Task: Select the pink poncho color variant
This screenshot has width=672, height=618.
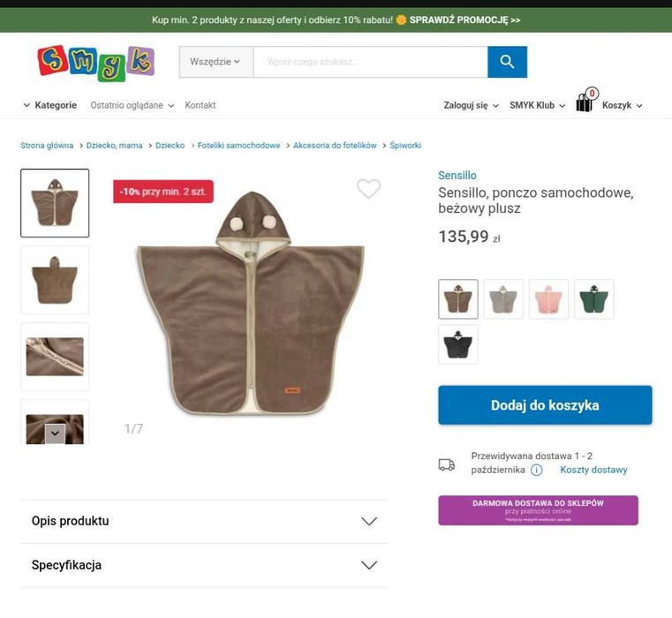Action: [x=548, y=299]
